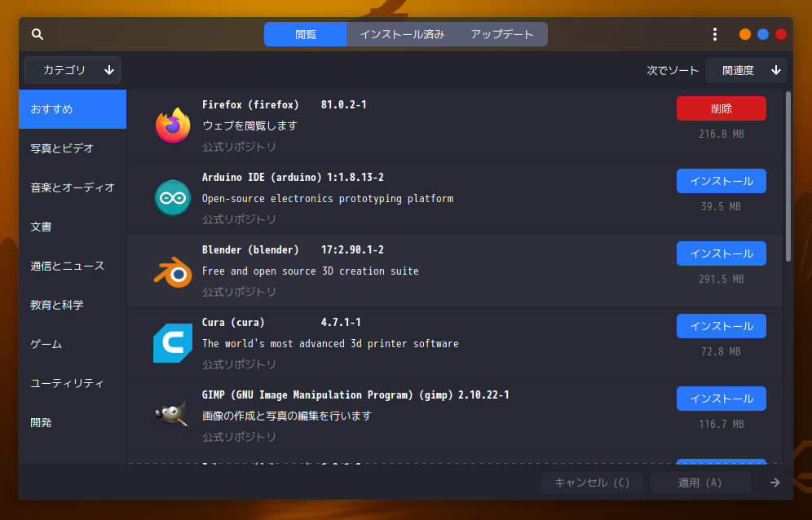Select the Arduino IDE app icon

[x=173, y=198]
